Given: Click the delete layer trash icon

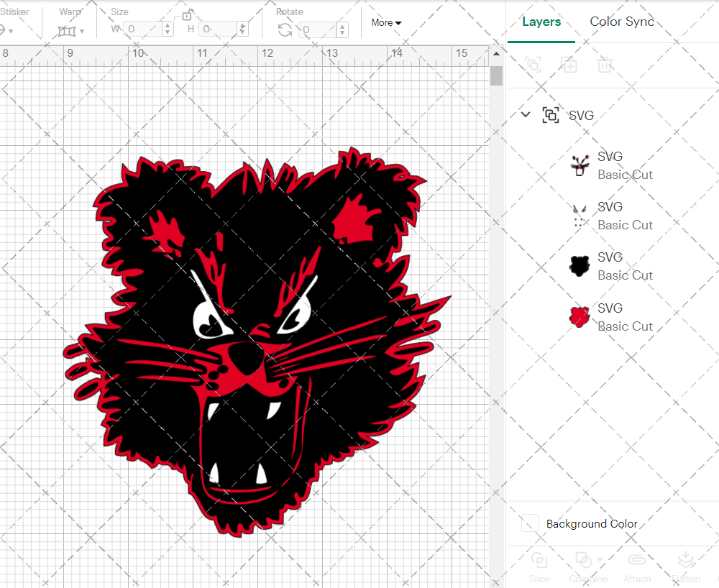Looking at the screenshot, I should (605, 65).
